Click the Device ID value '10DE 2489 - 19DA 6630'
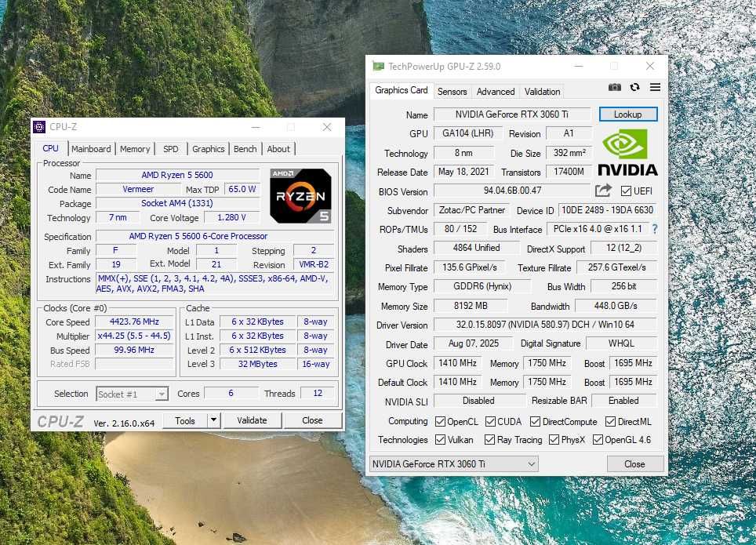The height and width of the screenshot is (545, 756). pyautogui.click(x=608, y=210)
